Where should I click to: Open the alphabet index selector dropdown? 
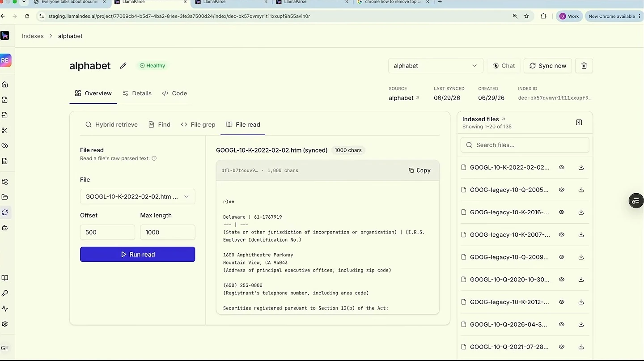click(436, 66)
